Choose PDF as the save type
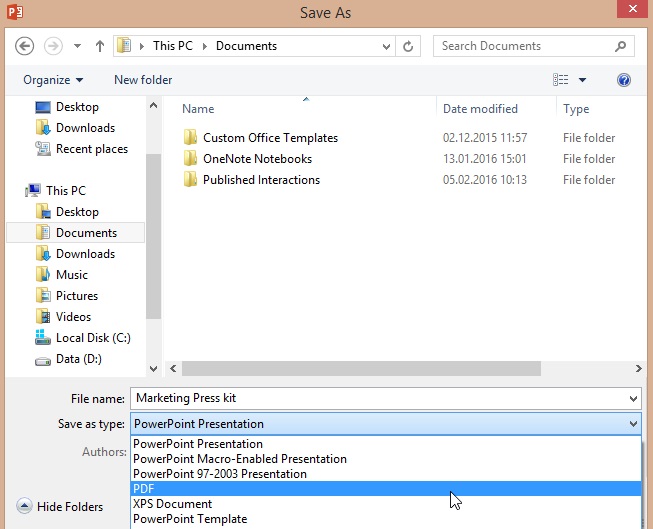Image resolution: width=653 pixels, height=529 pixels. [386, 489]
